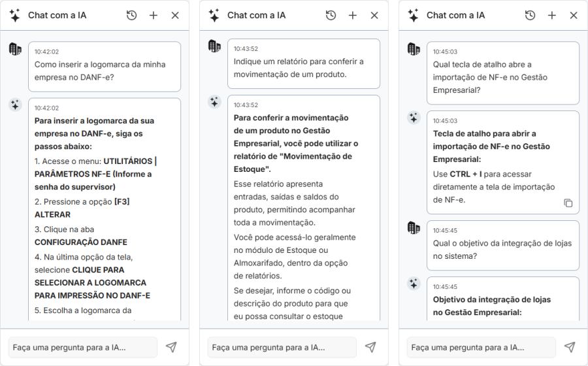Click the 'CONFIGURAÇÃO DANFE' text in step 3
The image size is (588, 366).
[x=81, y=242]
